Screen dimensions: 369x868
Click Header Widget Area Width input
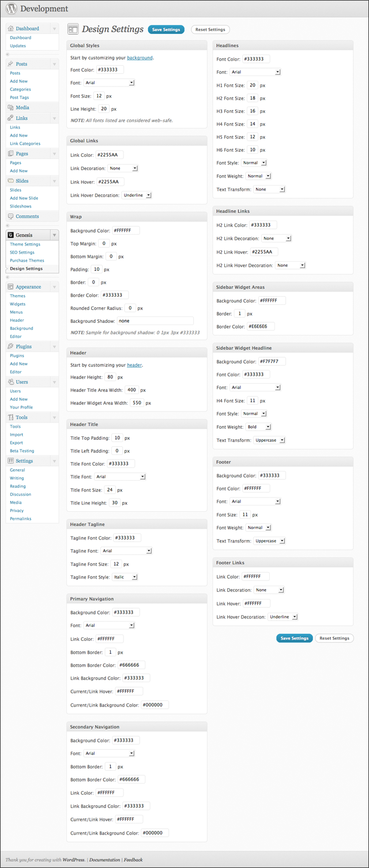(x=137, y=403)
